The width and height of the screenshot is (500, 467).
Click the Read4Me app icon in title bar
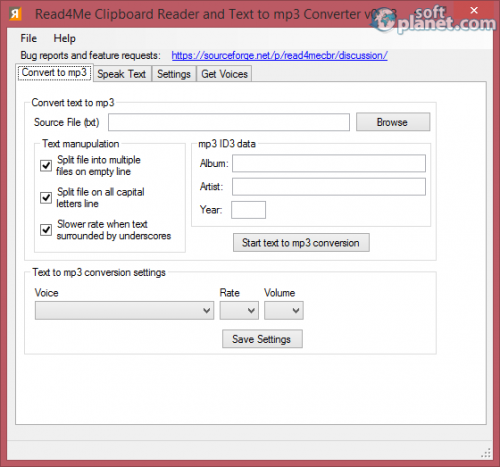click(x=15, y=14)
